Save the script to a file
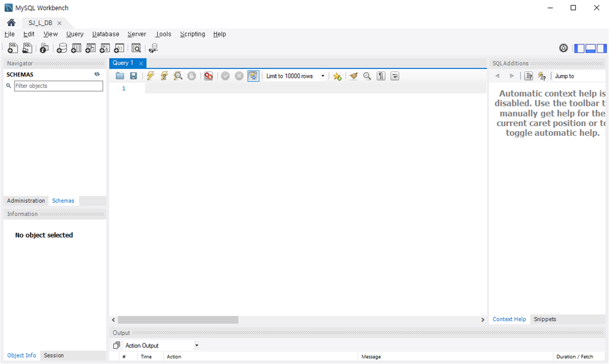609x364 pixels. point(133,76)
